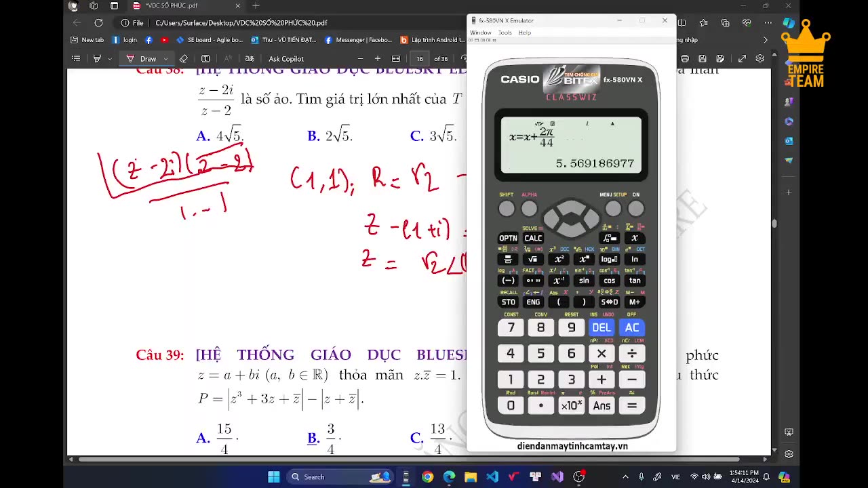Click the OPTN key on the calculator
This screenshot has height=488, width=868.
click(x=508, y=238)
